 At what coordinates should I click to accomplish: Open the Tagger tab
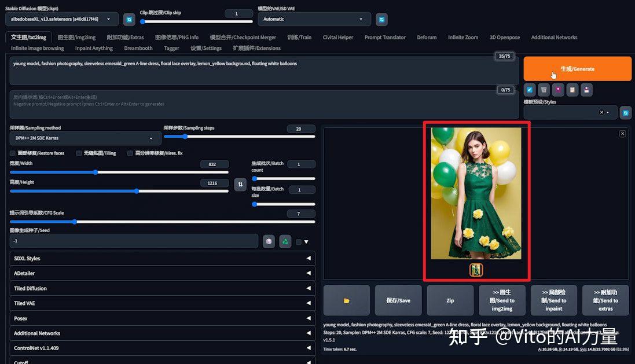(x=171, y=48)
